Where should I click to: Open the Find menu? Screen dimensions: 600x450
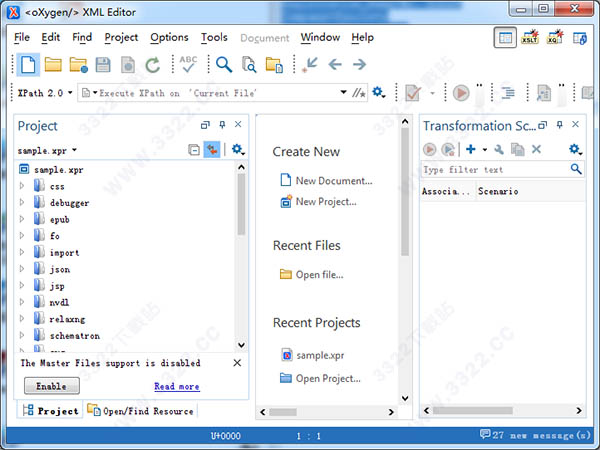82,37
